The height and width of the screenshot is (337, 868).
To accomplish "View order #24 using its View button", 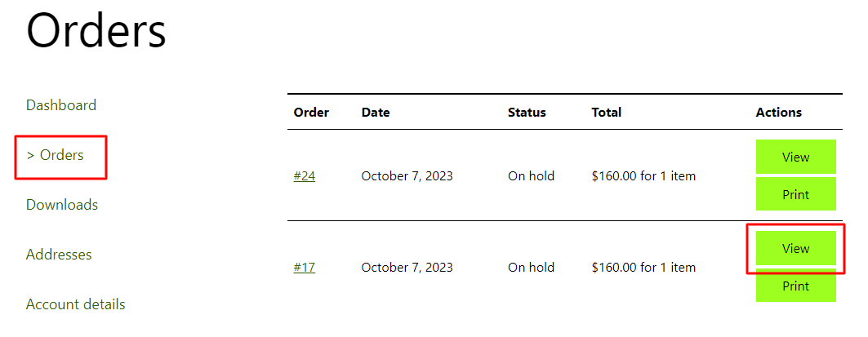I will (795, 157).
